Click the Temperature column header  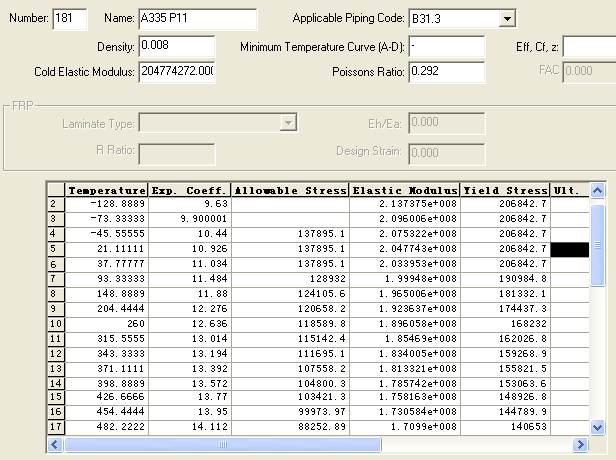[x=106, y=190]
